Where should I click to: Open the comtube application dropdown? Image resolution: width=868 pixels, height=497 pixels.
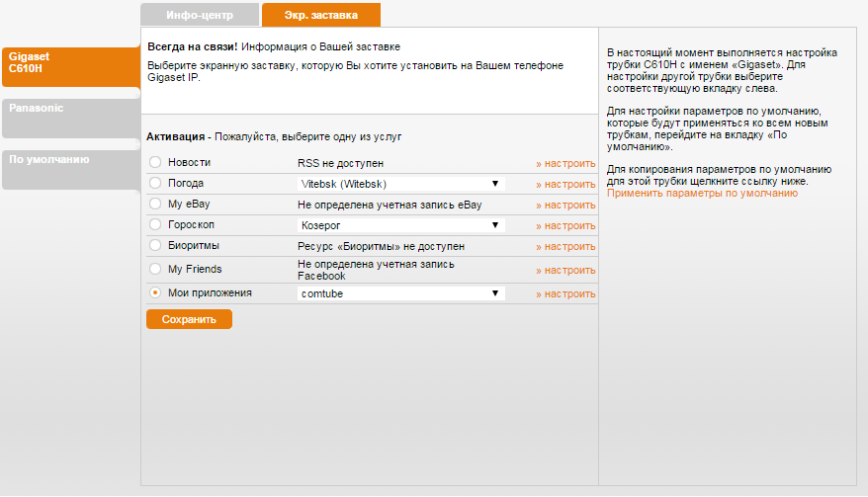(400, 293)
